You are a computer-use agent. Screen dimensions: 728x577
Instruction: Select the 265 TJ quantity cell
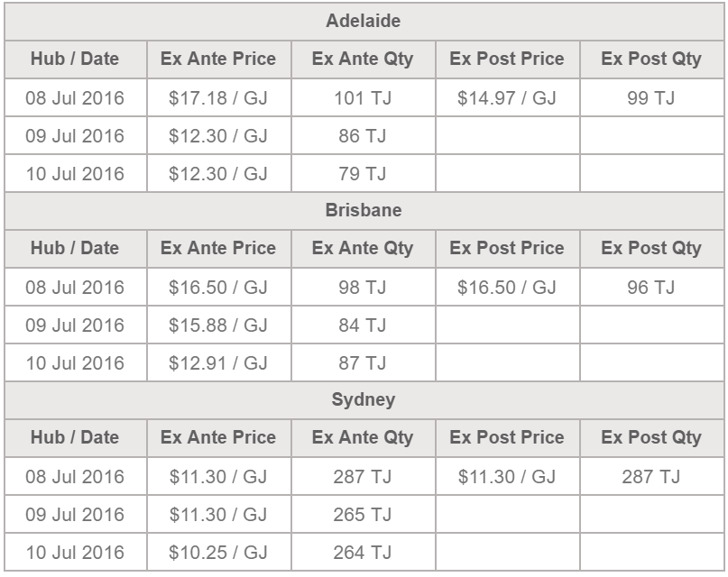[x=363, y=515]
